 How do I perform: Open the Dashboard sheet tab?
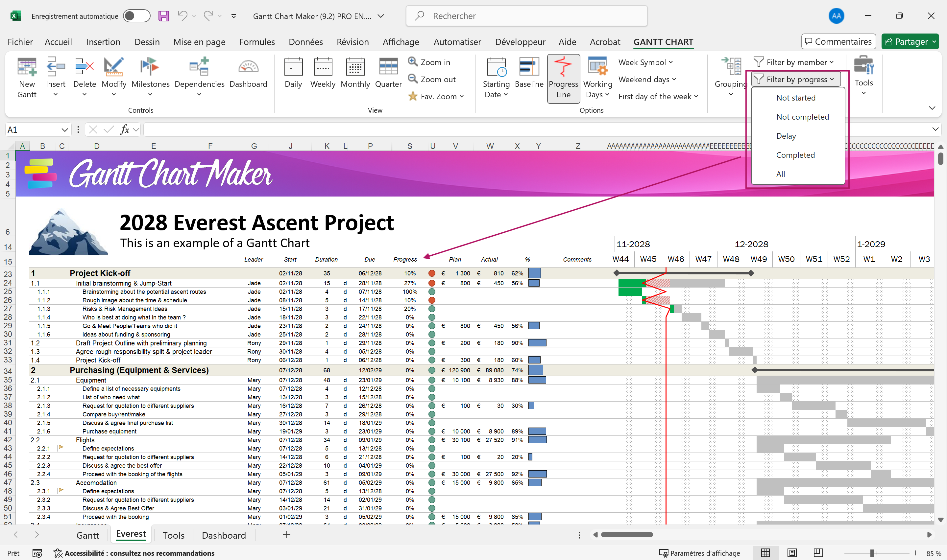[x=224, y=535]
